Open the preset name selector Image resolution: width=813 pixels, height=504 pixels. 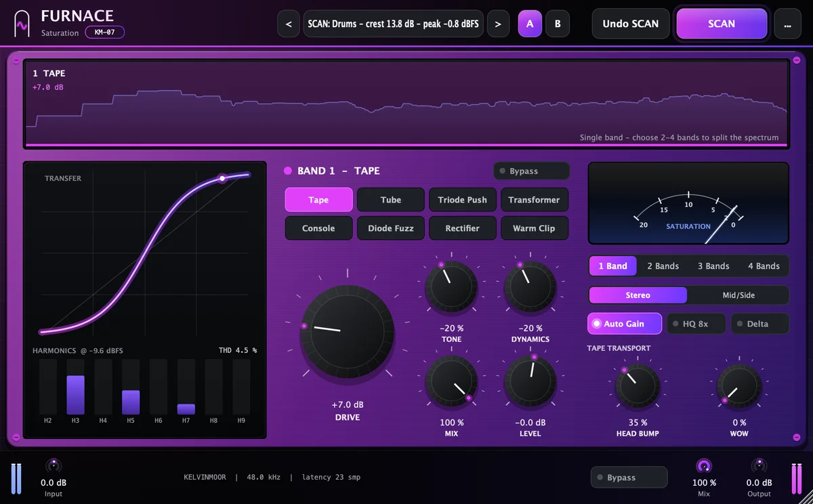[x=394, y=24]
